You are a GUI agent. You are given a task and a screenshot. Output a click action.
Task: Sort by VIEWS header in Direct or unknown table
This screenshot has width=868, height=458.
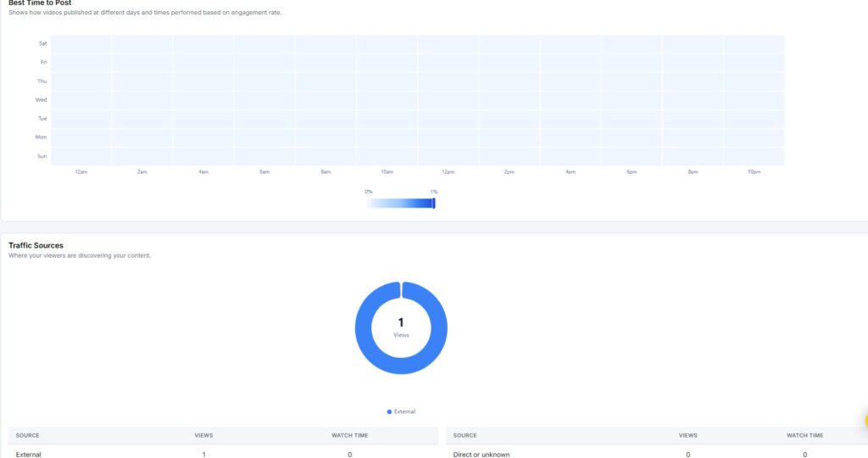tap(688, 435)
